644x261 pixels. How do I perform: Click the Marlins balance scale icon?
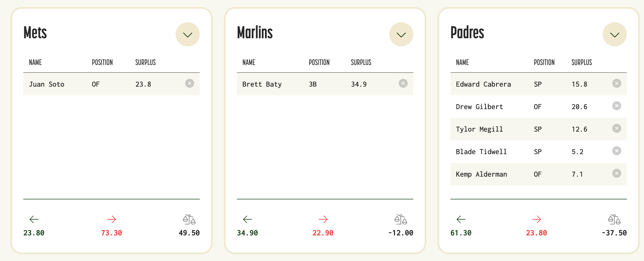tap(401, 219)
